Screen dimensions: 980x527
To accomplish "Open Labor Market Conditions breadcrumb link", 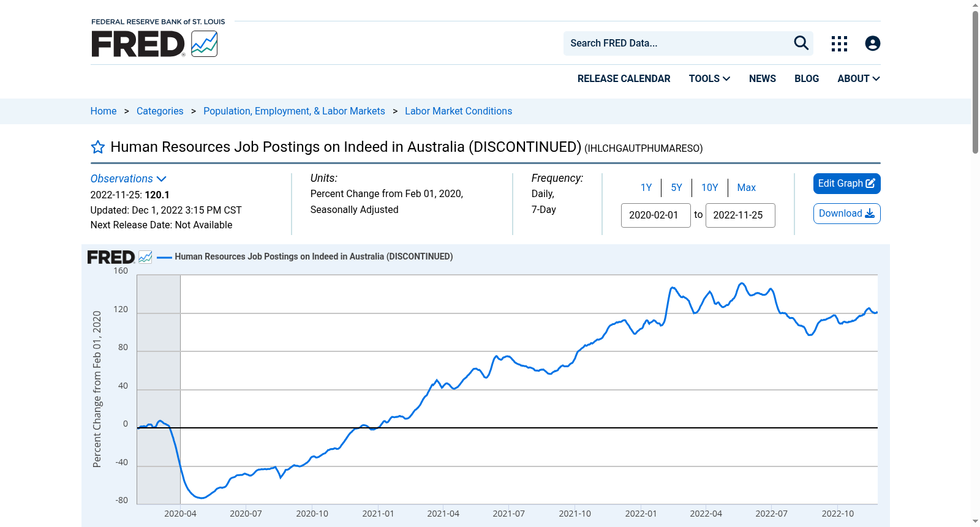I will pos(458,111).
